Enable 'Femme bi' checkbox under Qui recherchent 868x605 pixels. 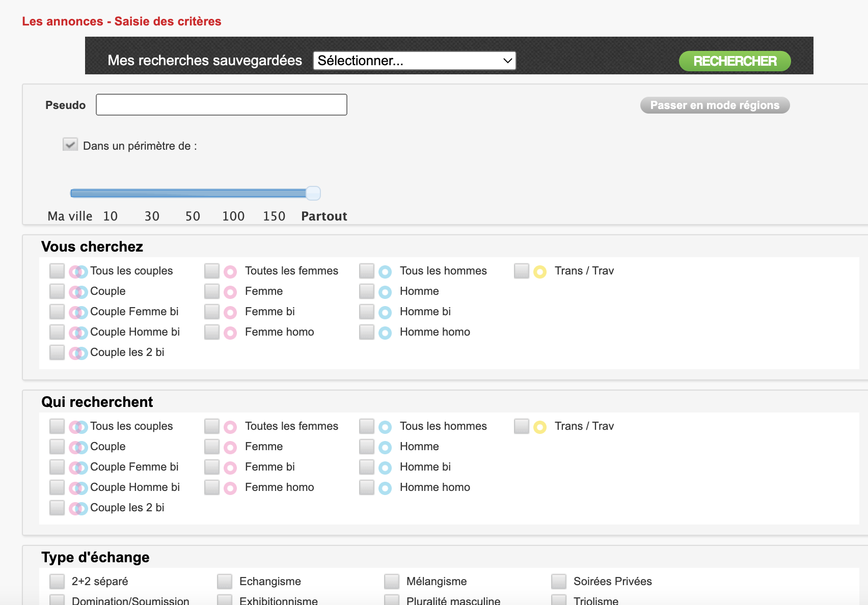click(x=212, y=467)
